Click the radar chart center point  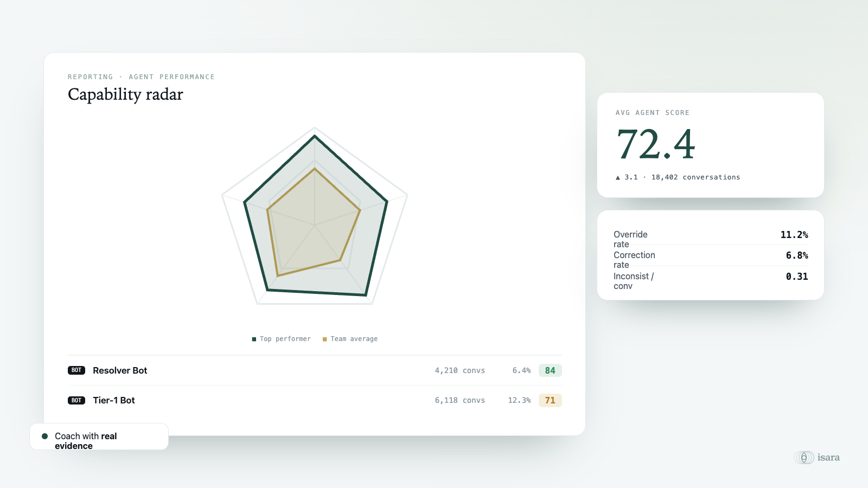(x=315, y=224)
